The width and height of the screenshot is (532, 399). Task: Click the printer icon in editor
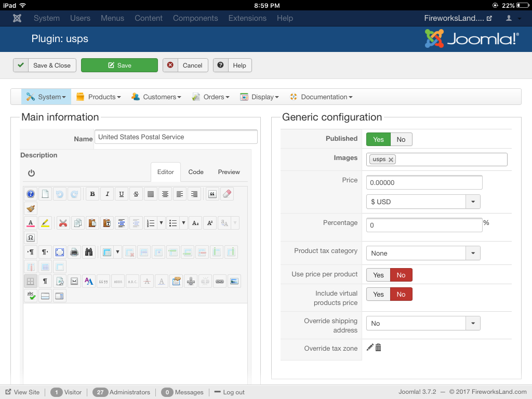pyautogui.click(x=74, y=252)
